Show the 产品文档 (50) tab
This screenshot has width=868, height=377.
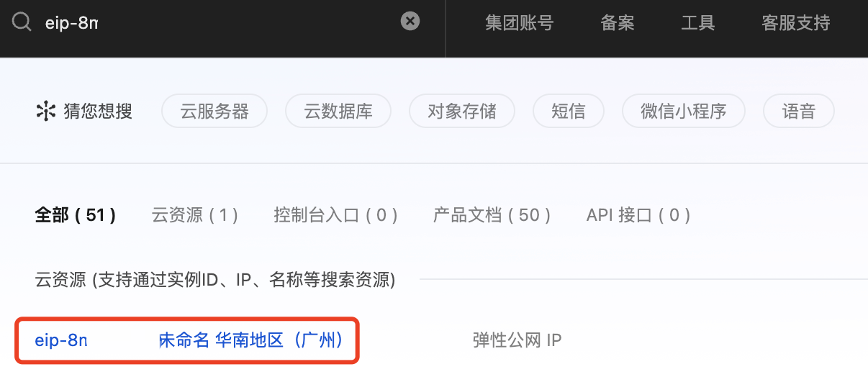[492, 214]
